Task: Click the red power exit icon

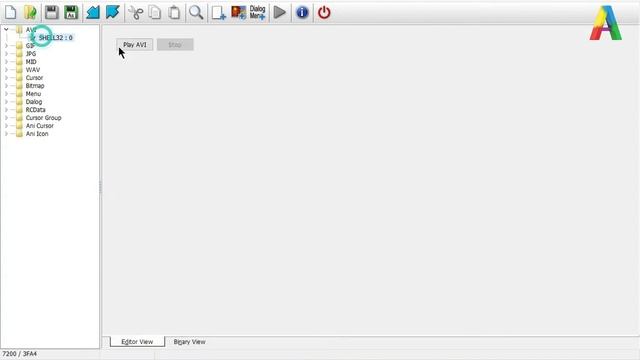Action: [324, 12]
